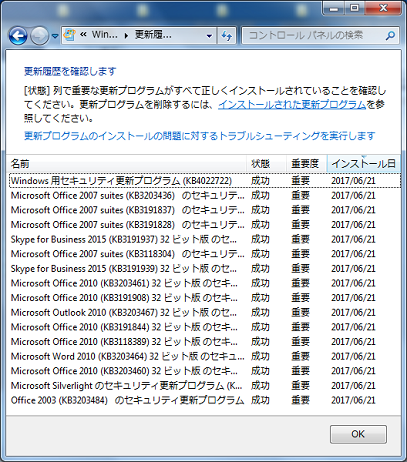Image resolution: width=407 pixels, height=462 pixels.
Task: Click the 更新履... breadcrumb segment
Action: 153,35
